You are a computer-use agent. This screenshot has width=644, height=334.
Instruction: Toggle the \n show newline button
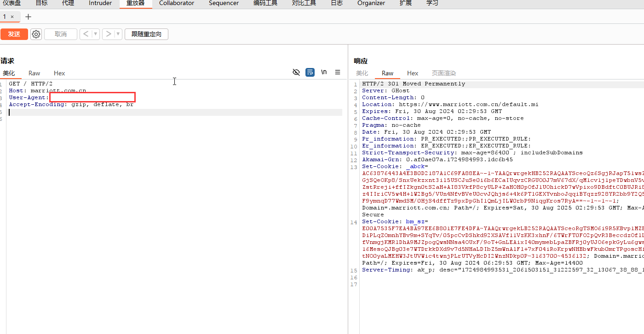pos(324,72)
